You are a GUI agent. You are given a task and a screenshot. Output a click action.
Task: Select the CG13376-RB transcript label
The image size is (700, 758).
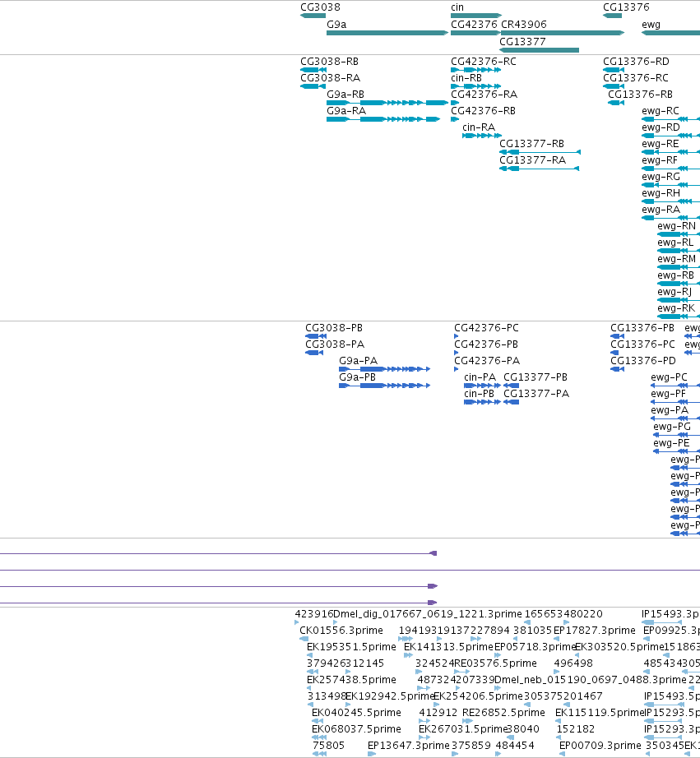641,95
